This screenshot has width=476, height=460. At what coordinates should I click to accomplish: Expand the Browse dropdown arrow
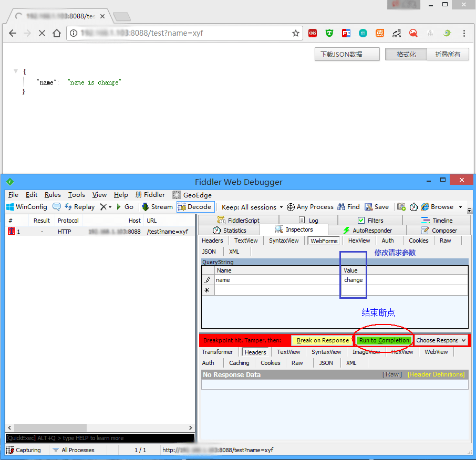coord(461,207)
